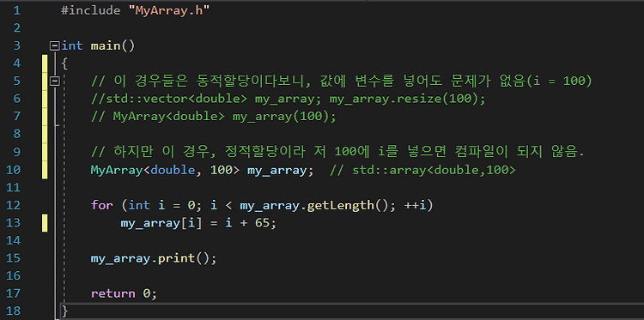Screen dimensions: 644x320
Task: Click the return keyword on line 17
Action: (x=113, y=293)
